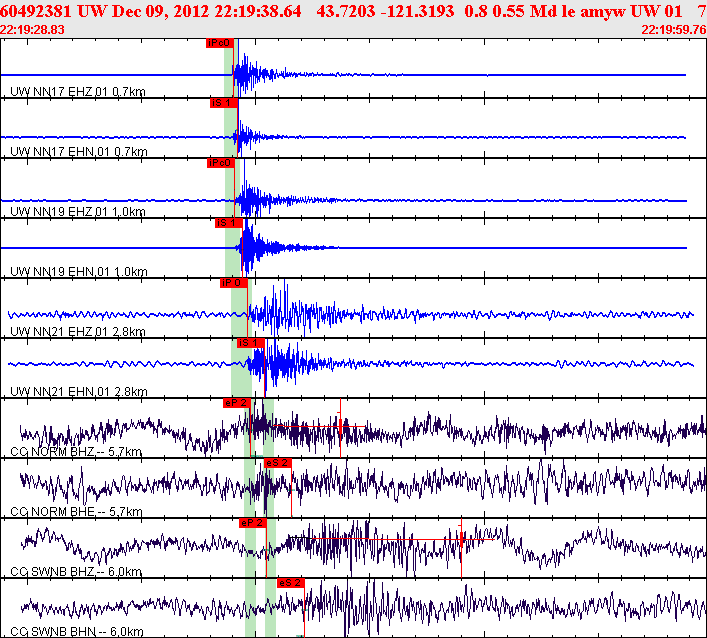Select the iS 1 pick flag on NN17 EHN

click(224, 103)
